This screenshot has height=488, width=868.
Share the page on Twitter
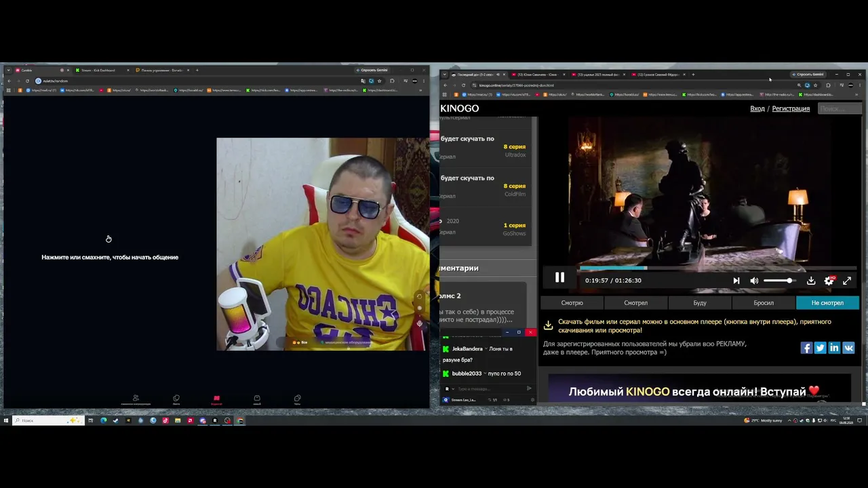(820, 348)
